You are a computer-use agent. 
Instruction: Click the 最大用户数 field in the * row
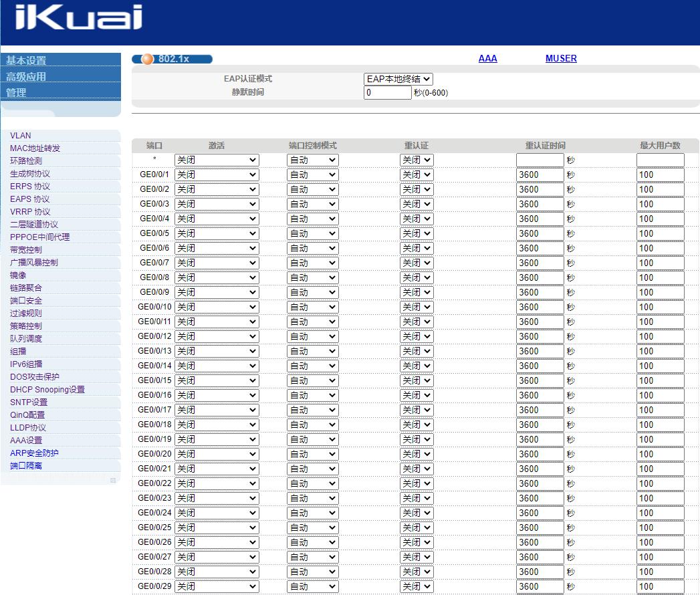pyautogui.click(x=661, y=160)
